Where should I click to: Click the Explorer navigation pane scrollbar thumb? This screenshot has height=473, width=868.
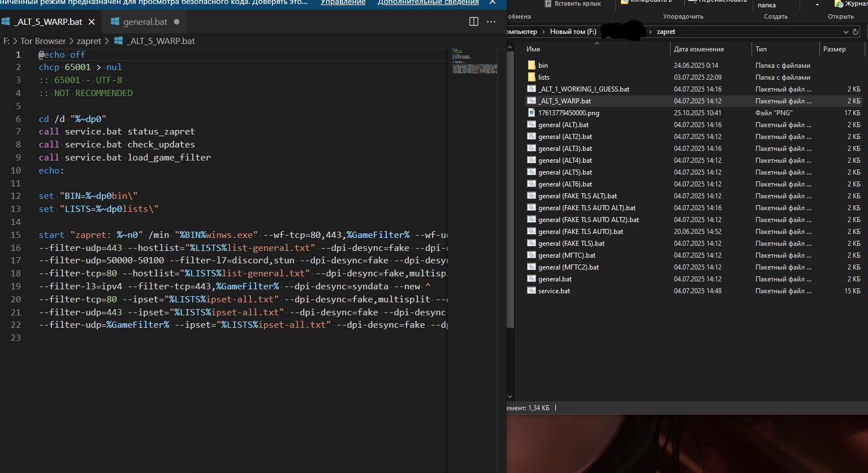510,189
